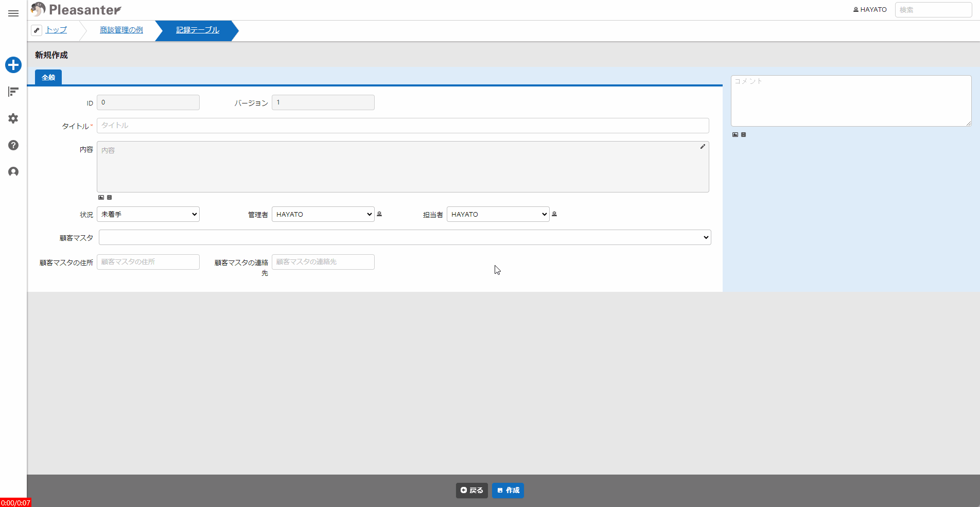Open the HAYATO user menu at top

coord(870,10)
